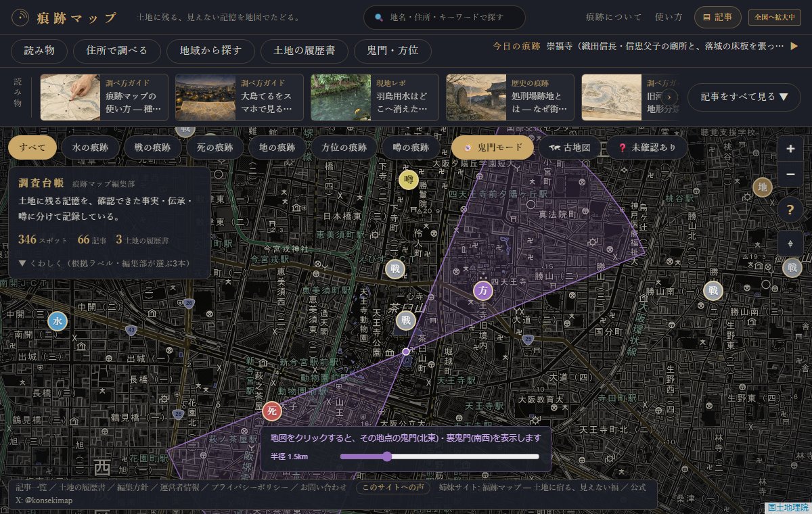Select the 戦 marker near 勝山南

(x=713, y=291)
